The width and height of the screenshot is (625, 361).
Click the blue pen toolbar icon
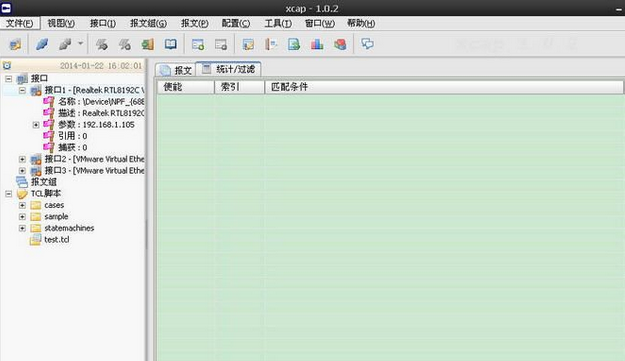42,44
